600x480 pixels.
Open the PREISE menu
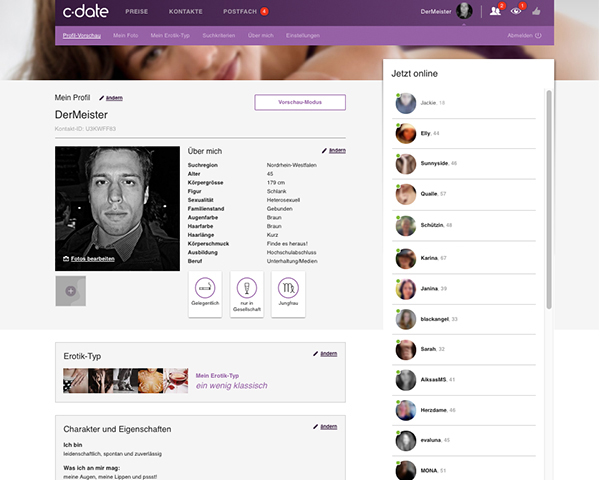tap(137, 11)
